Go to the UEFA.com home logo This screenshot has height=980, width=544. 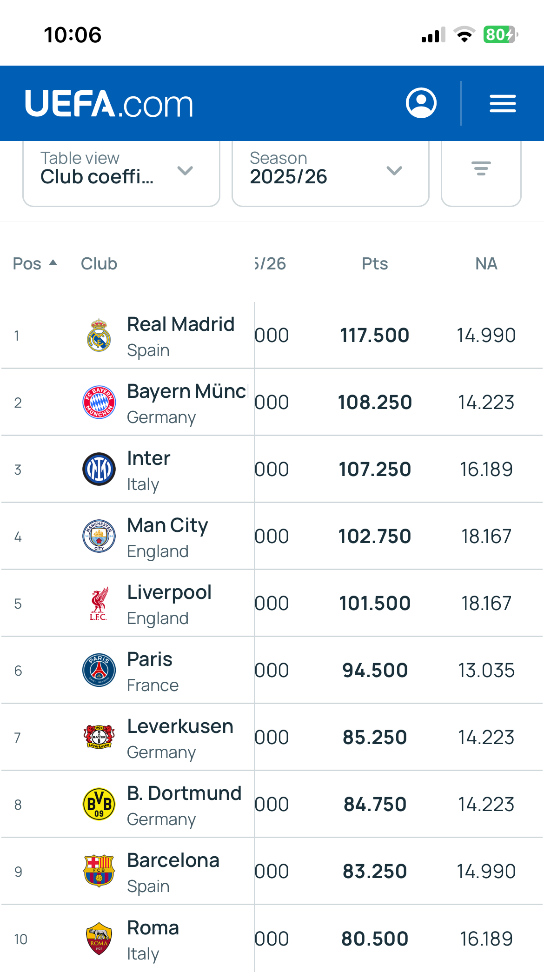pos(109,103)
